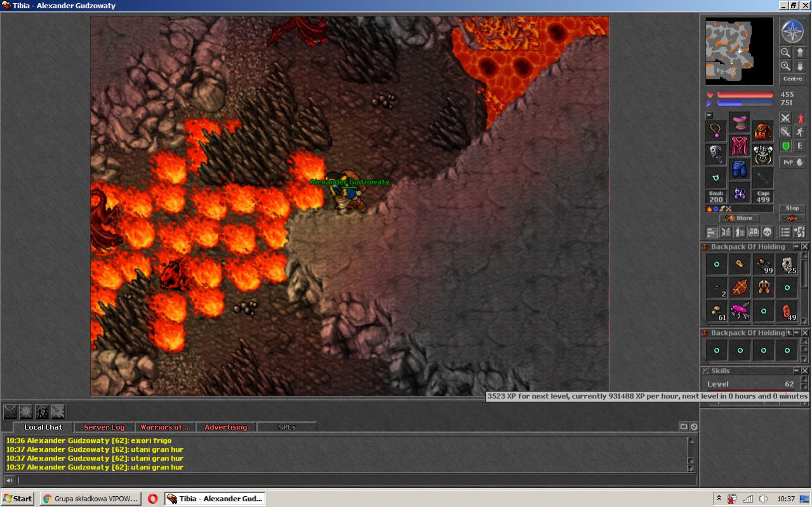Move the minimap up one floor
Viewport: 812px width, 507px height.
point(800,53)
